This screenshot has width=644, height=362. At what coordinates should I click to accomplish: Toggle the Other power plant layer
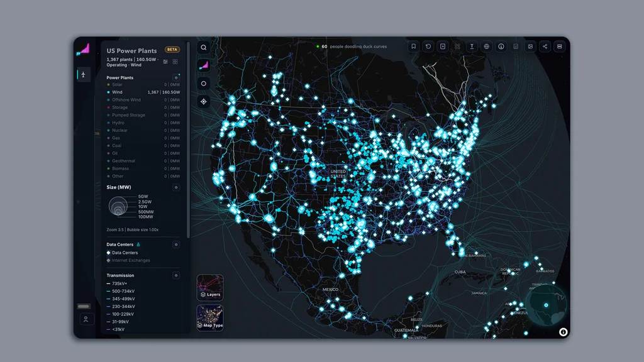tap(143, 176)
